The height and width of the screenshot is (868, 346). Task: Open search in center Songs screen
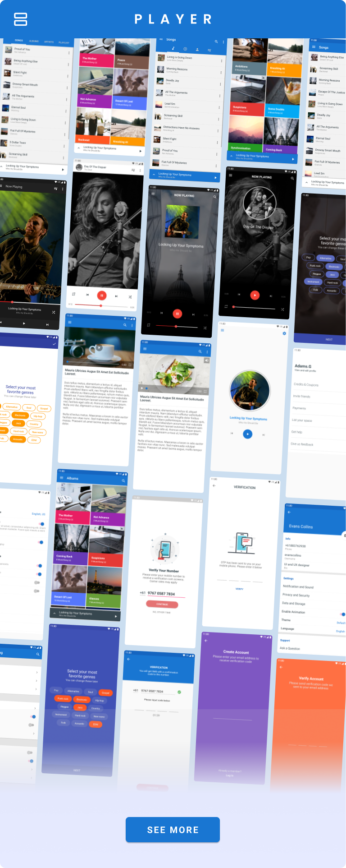pos(216,42)
